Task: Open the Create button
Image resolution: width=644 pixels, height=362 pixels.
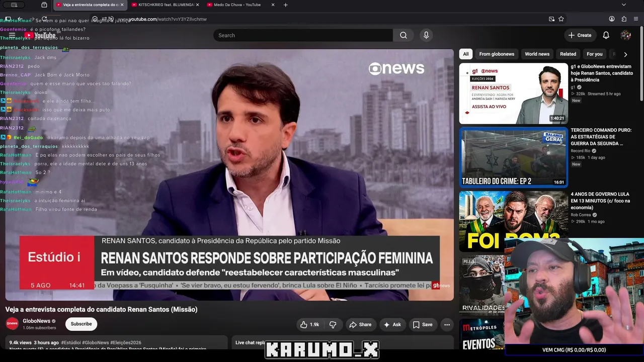Action: click(x=580, y=35)
